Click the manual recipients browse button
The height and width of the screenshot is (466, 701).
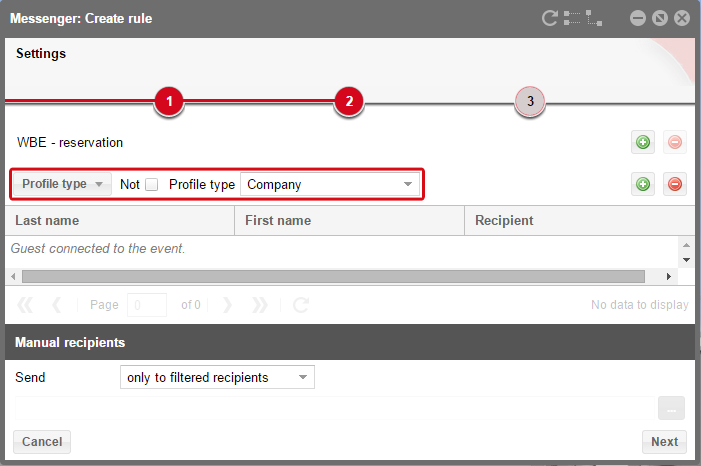(x=671, y=408)
